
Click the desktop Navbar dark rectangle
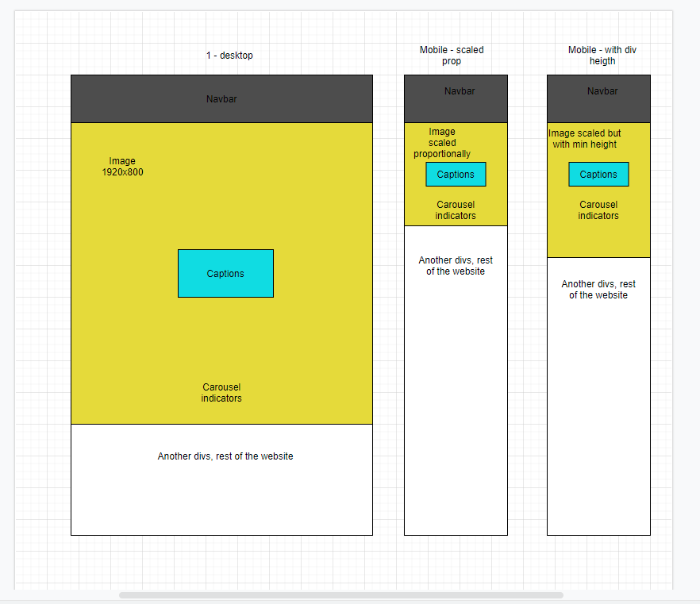point(221,98)
